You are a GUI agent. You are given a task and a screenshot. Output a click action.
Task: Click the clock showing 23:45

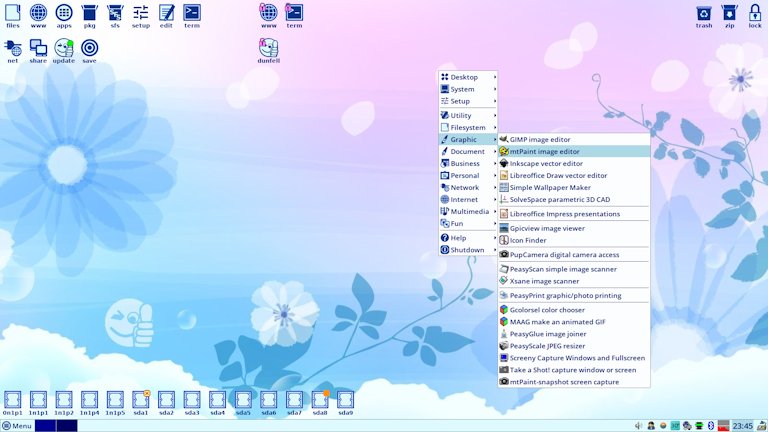743,426
